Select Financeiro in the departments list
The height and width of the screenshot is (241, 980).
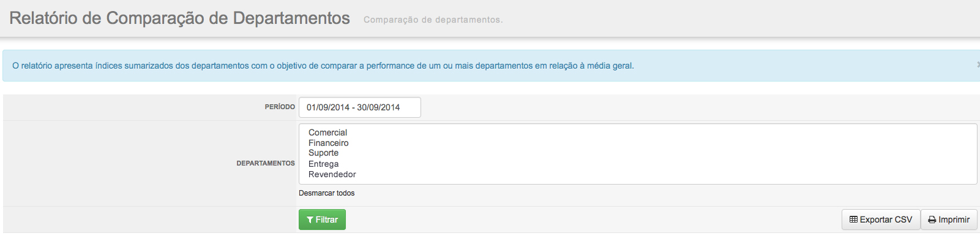click(x=328, y=143)
